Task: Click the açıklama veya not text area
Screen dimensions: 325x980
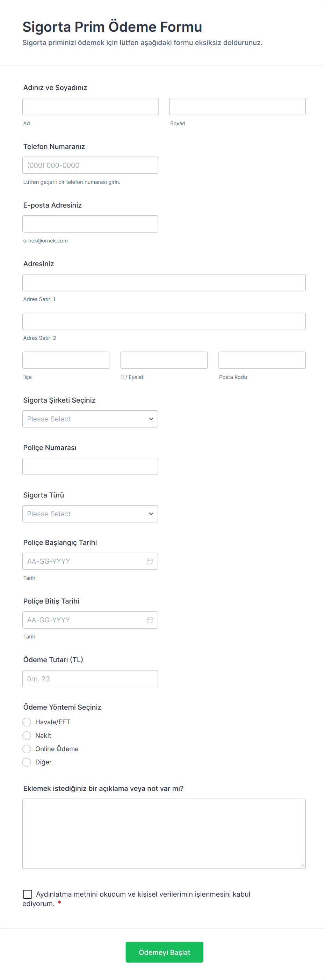Action: [x=164, y=833]
